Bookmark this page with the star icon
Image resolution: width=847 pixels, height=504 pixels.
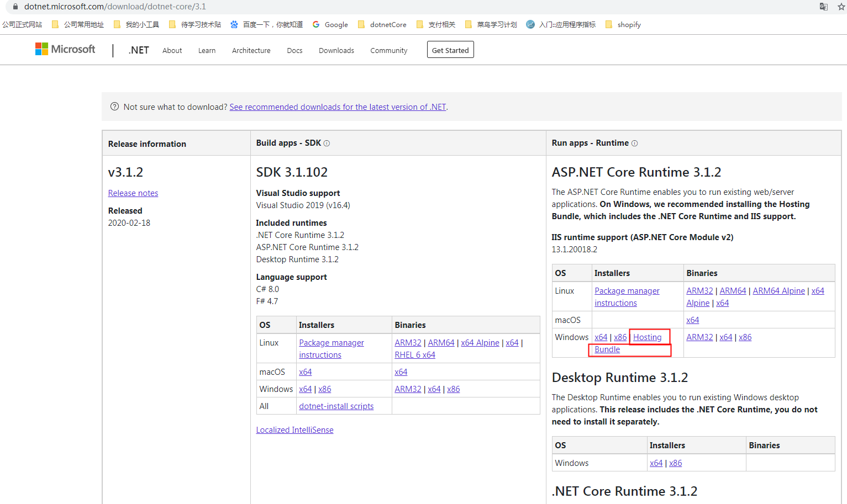841,7
